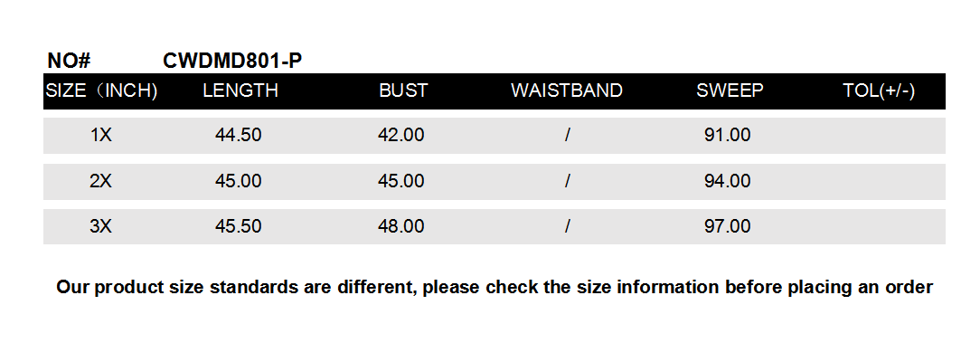Select the 91.00 sweep value
Viewport: 980px width, 362px height.
click(x=727, y=136)
